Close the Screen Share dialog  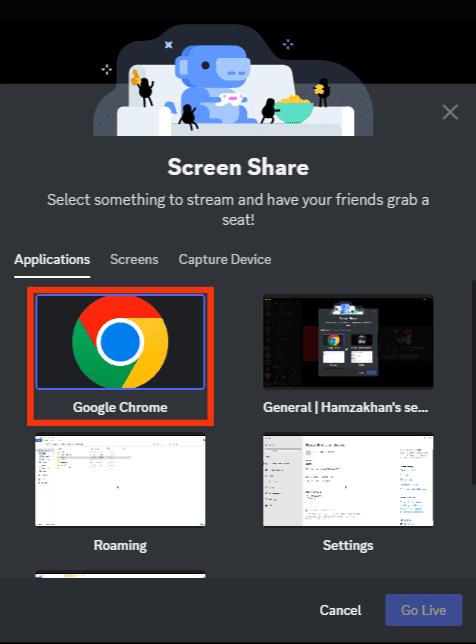[x=450, y=112]
